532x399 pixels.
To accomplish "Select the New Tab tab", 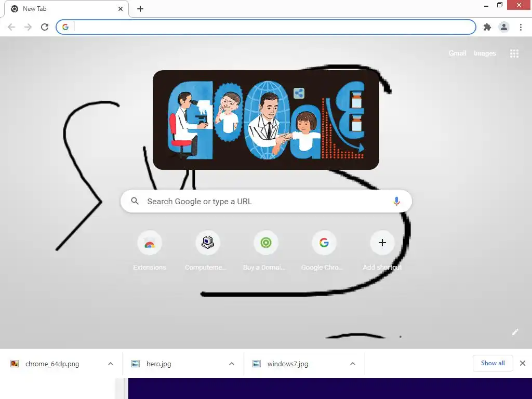I will [66, 9].
